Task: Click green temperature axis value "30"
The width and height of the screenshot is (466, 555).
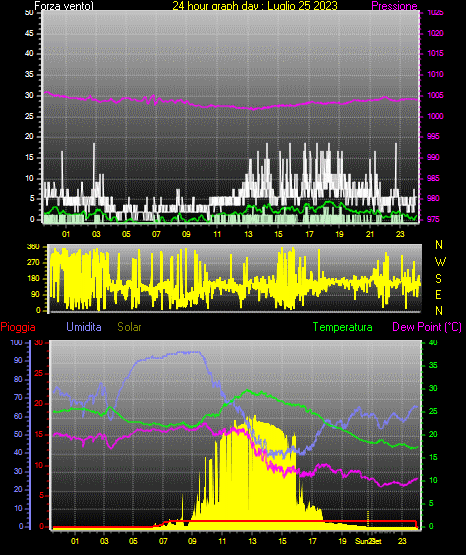Action: point(433,388)
